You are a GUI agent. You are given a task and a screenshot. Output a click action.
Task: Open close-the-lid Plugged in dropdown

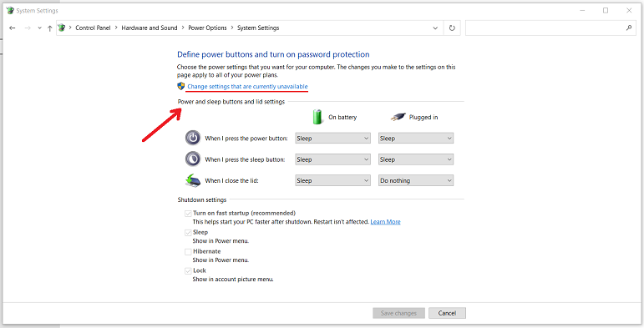click(416, 180)
